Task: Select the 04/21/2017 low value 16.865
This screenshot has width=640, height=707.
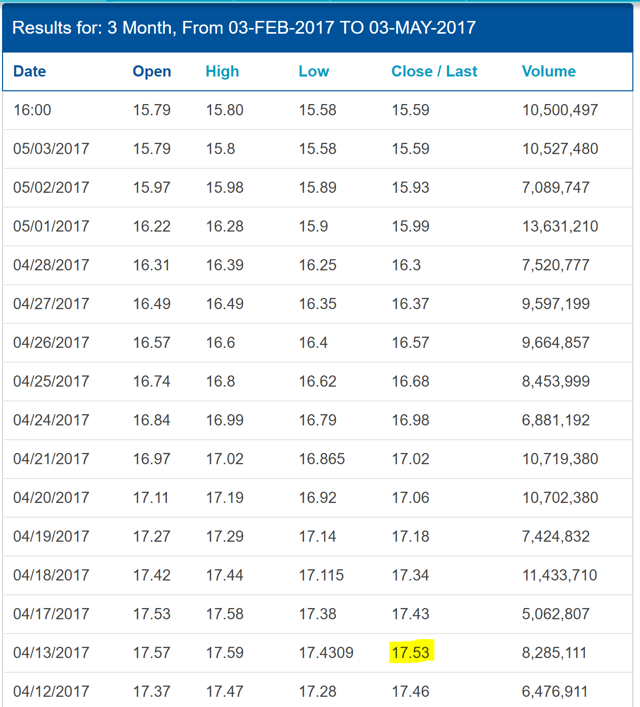Action: (322, 459)
